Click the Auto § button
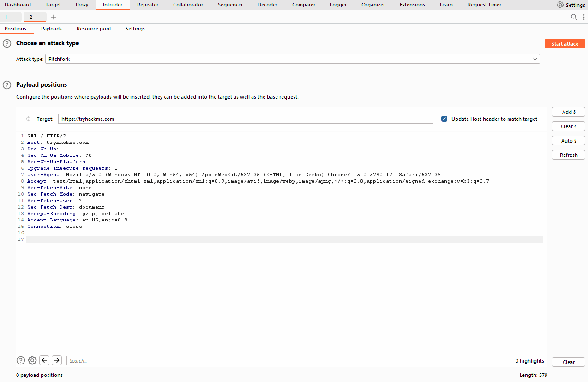Screen dimensions: 588x382 (568, 140)
